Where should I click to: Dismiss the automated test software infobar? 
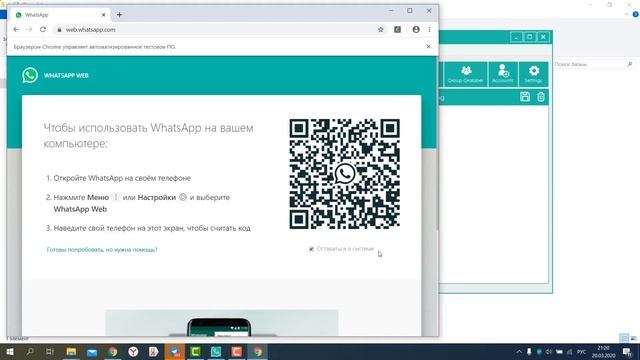pyautogui.click(x=429, y=47)
